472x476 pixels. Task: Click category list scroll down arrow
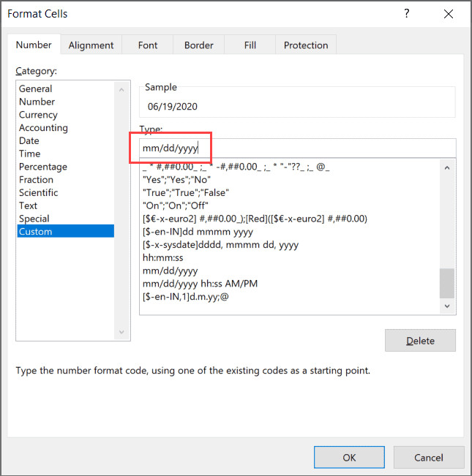pyautogui.click(x=122, y=333)
